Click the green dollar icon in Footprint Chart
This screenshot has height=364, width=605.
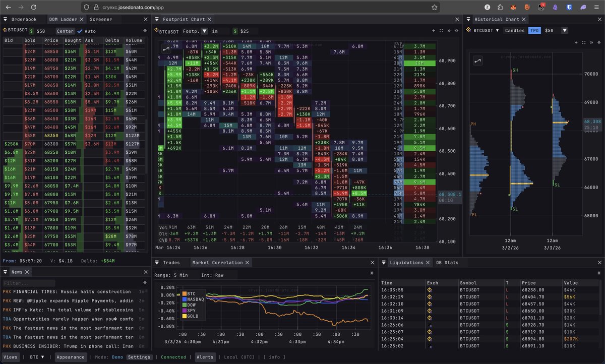235,31
